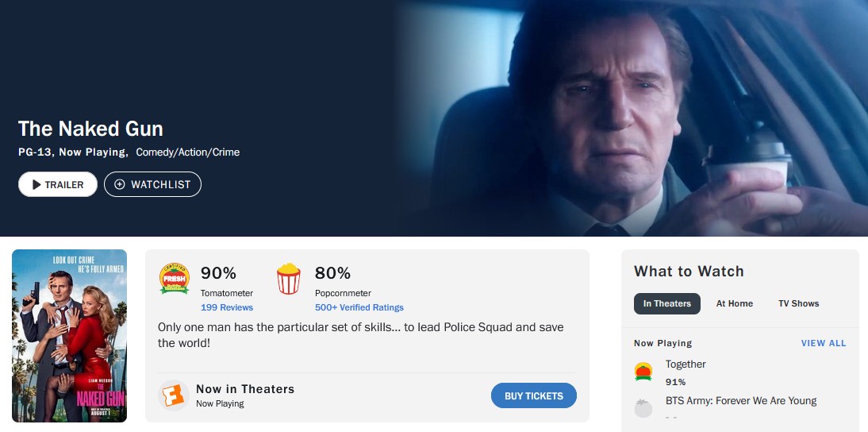Open BTS Army: Forever We Are Young
Viewport: 868px width, 432px height.
(741, 400)
